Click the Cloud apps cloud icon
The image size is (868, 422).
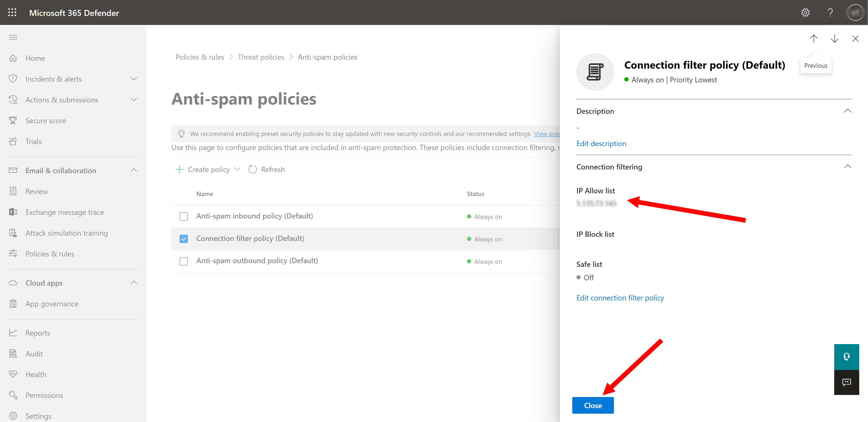(13, 283)
